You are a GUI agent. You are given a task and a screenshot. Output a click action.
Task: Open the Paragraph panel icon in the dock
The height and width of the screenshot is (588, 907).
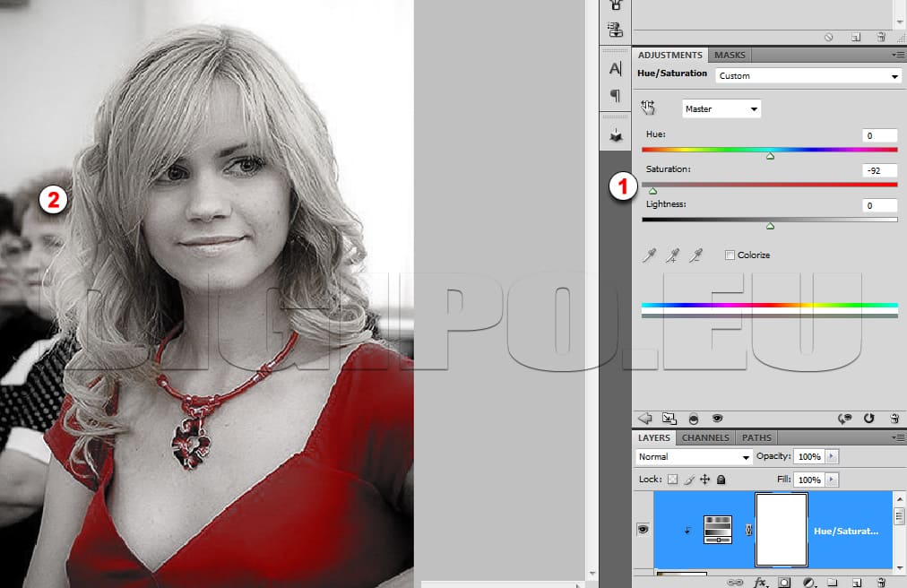pyautogui.click(x=615, y=96)
